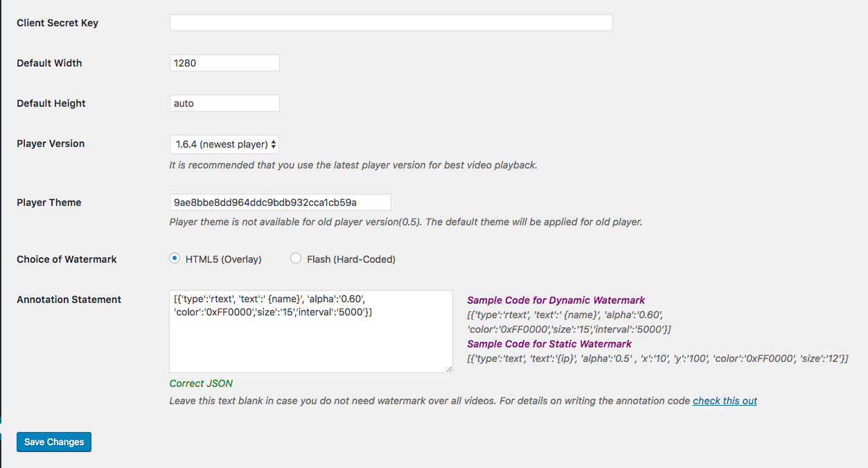This screenshot has width=868, height=468.
Task: Click the 'Sample Code for Dynamic Watermark' heading
Action: click(556, 300)
